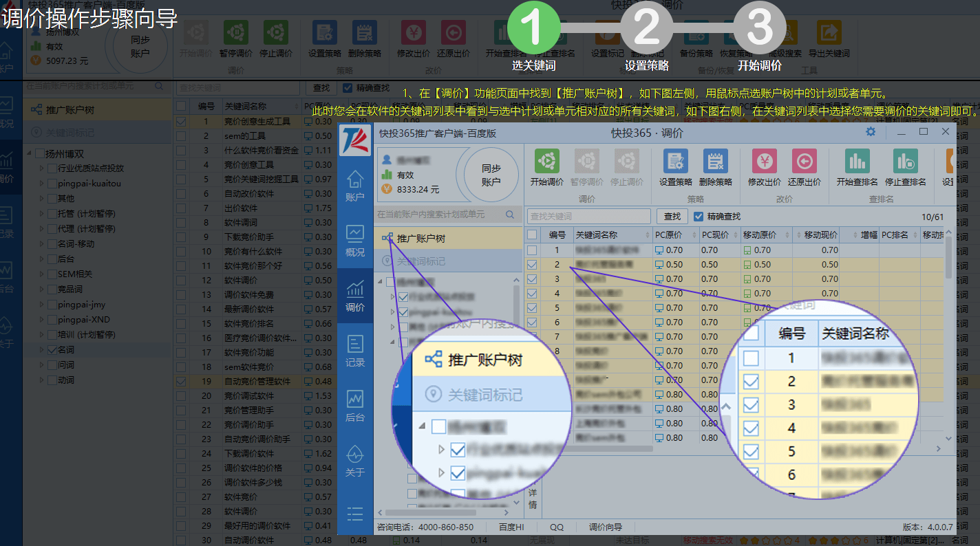Viewport: 980px width, 546px height.
Task: Toggle select-all checkbox in main keyword table header
Action: [181, 106]
